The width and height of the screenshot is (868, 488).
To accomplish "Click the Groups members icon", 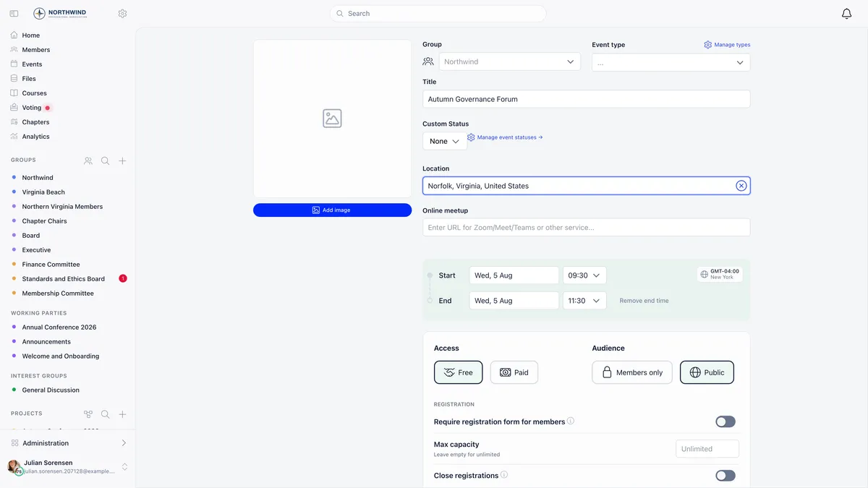I will [88, 160].
